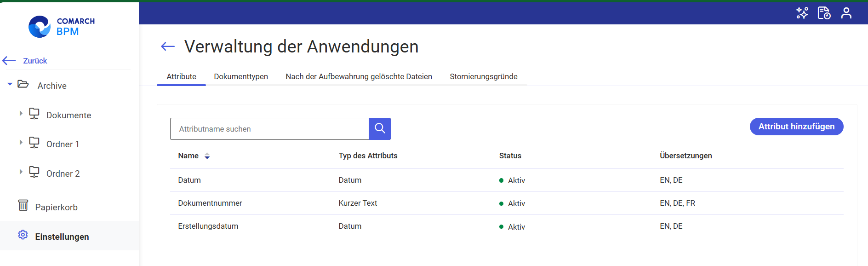Click the back arrow beside Verwaltung der Anwendungen
Image resolution: width=868 pixels, height=266 pixels.
click(x=168, y=46)
